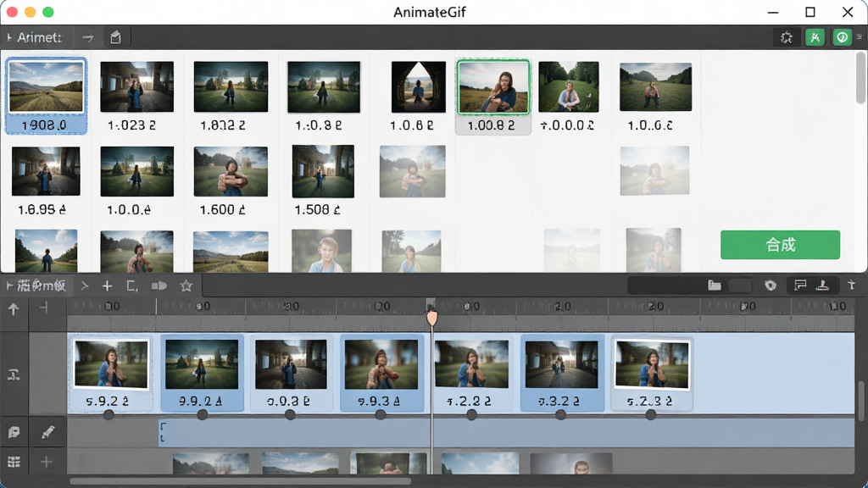Open the overflow menu at the top-right toolbar edge
The image size is (868, 488).
(860, 37)
